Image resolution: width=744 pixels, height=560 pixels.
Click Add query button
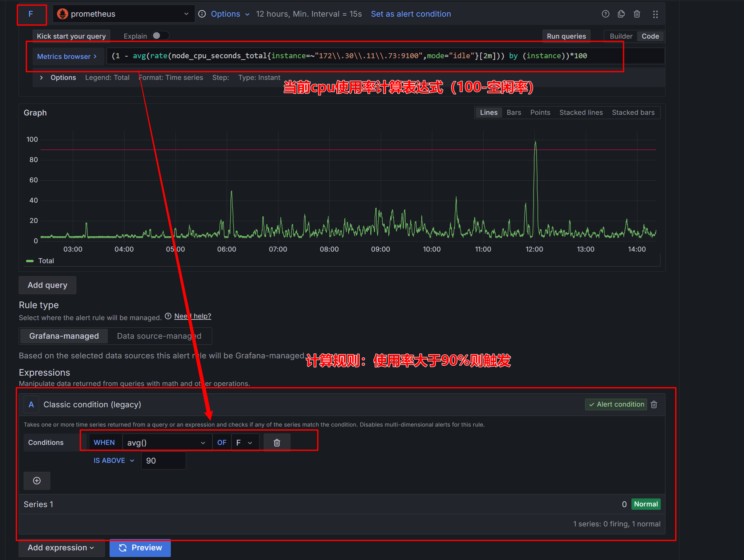pyautogui.click(x=47, y=285)
